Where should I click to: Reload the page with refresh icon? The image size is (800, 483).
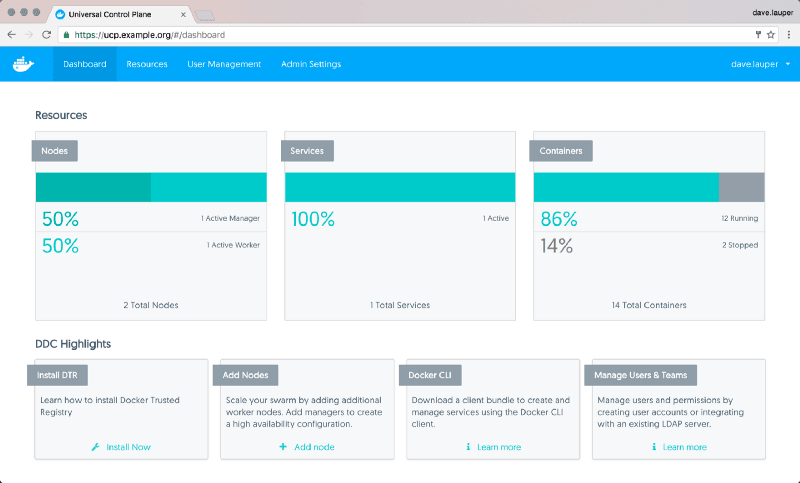[x=47, y=34]
